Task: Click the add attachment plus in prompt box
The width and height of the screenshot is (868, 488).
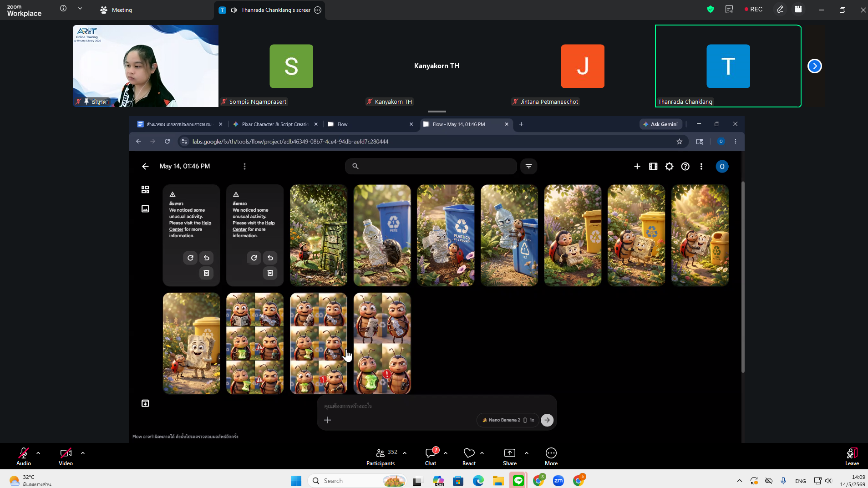Action: [x=327, y=420]
